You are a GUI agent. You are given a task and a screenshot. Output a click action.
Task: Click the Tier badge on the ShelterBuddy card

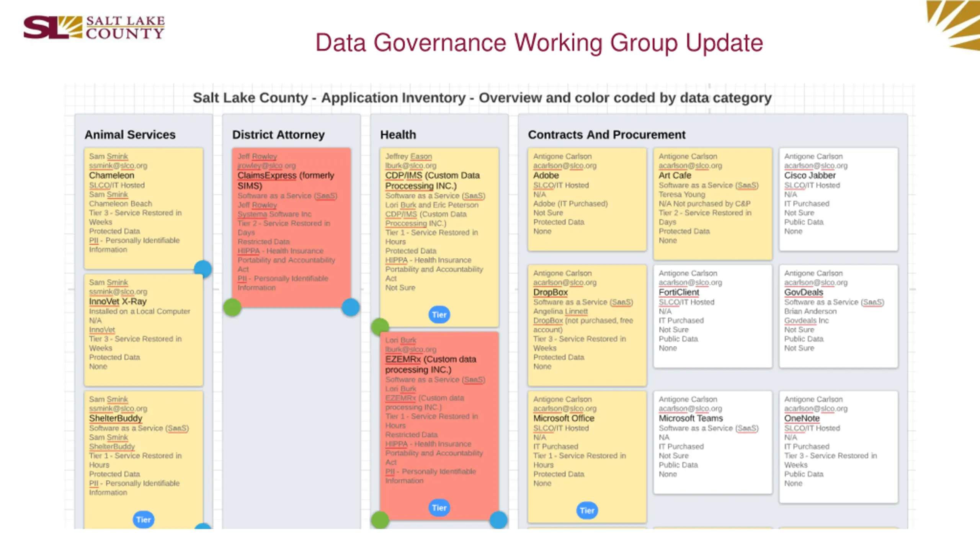[144, 520]
